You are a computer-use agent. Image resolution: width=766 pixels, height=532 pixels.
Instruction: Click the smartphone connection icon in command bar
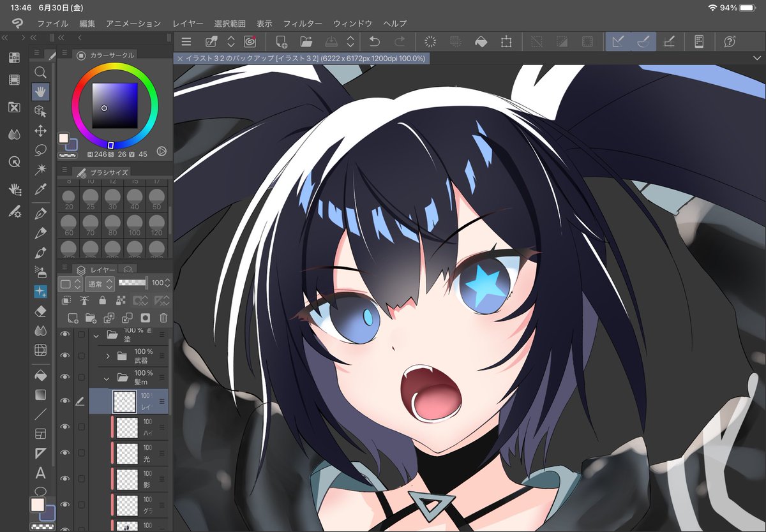tap(699, 42)
